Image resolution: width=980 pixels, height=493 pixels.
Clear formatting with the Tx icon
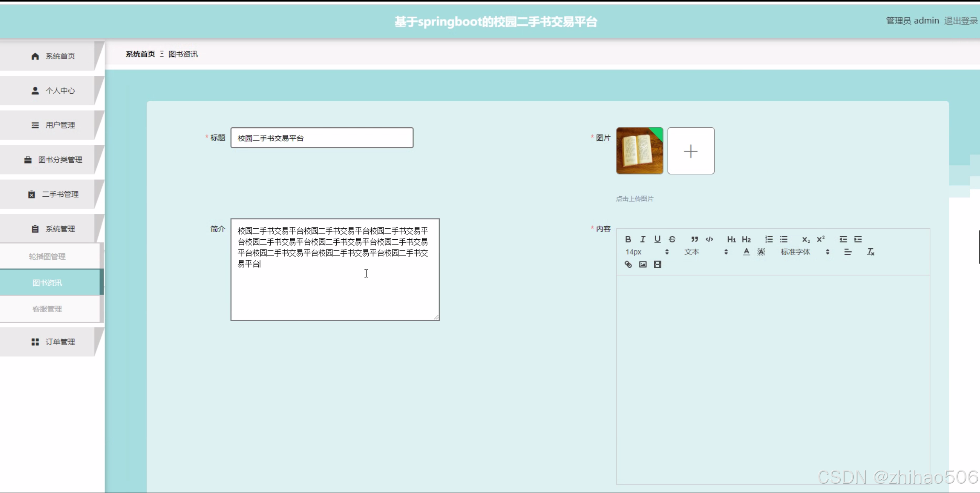[870, 252]
